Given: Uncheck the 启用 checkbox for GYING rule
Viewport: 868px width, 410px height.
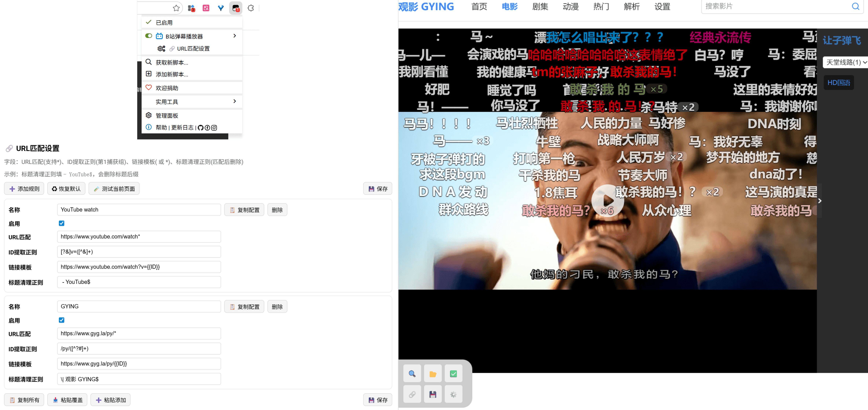Looking at the screenshot, I should (x=61, y=320).
